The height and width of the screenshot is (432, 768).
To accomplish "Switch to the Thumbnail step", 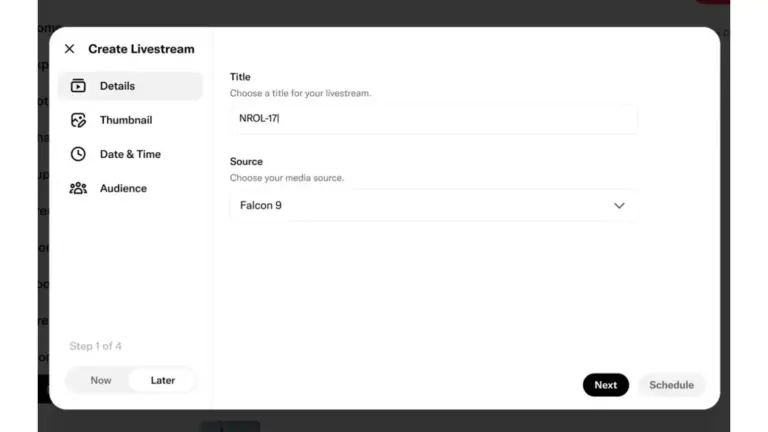I will click(x=126, y=120).
